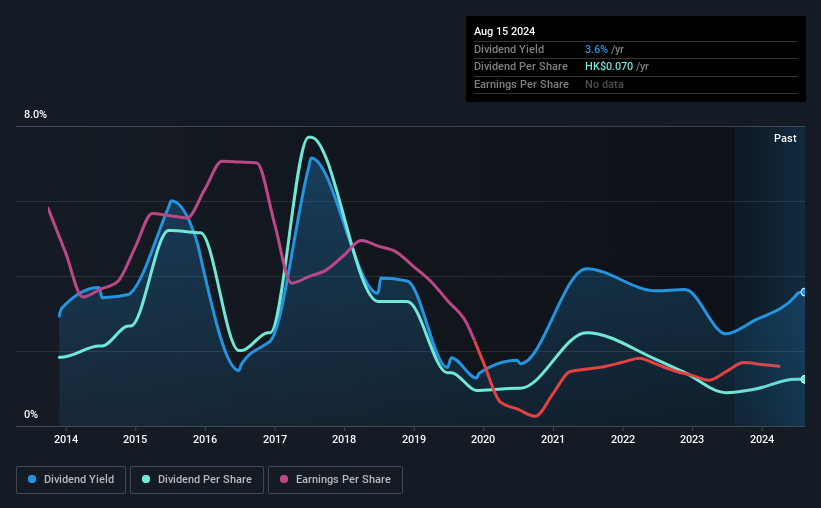Click the Earnings Per Share tooltip row label
The height and width of the screenshot is (508, 821).
(521, 84)
